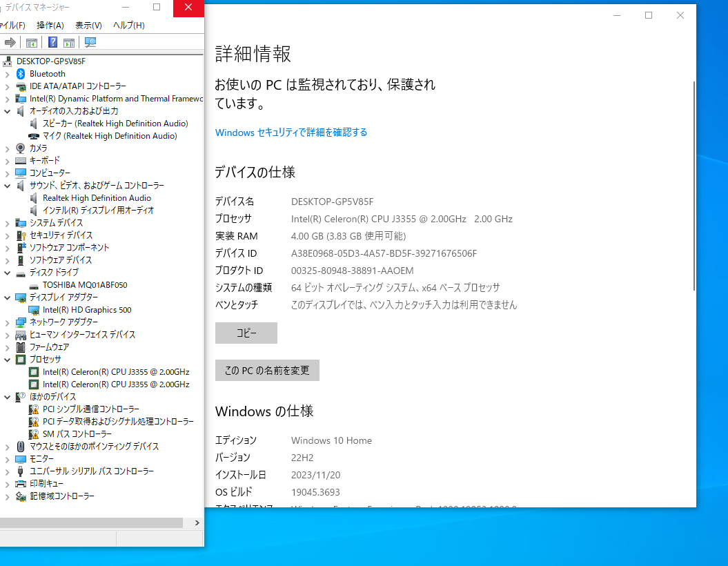Click the コピー button
Image resolution: width=728 pixels, height=566 pixels.
click(246, 333)
